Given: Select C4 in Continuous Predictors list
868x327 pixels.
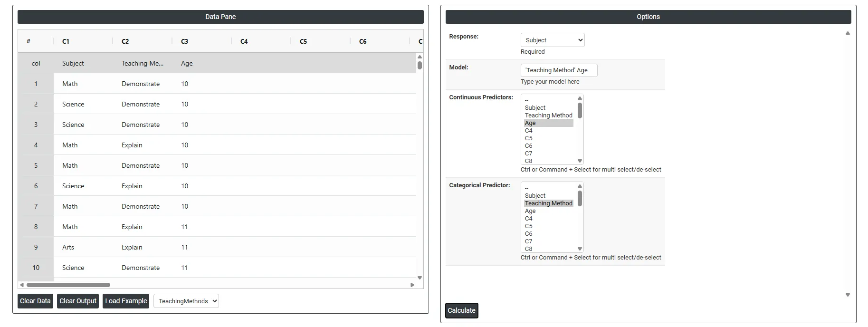Looking at the screenshot, I should (549, 131).
